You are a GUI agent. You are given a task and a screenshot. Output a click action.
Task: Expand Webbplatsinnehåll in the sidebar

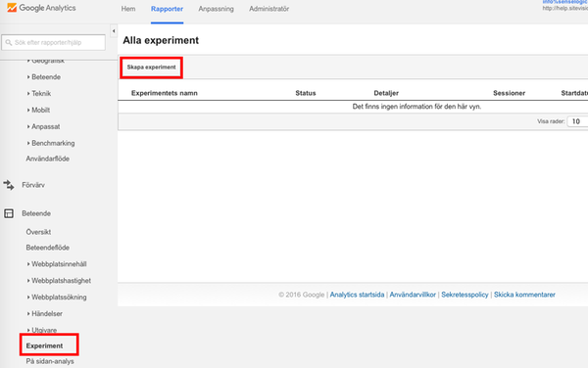click(57, 264)
